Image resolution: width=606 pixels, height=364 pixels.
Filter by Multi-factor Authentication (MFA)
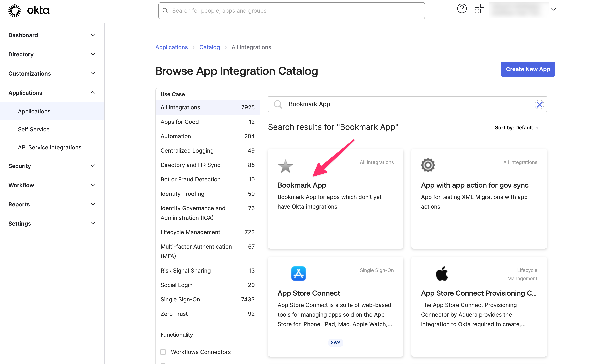point(207,251)
